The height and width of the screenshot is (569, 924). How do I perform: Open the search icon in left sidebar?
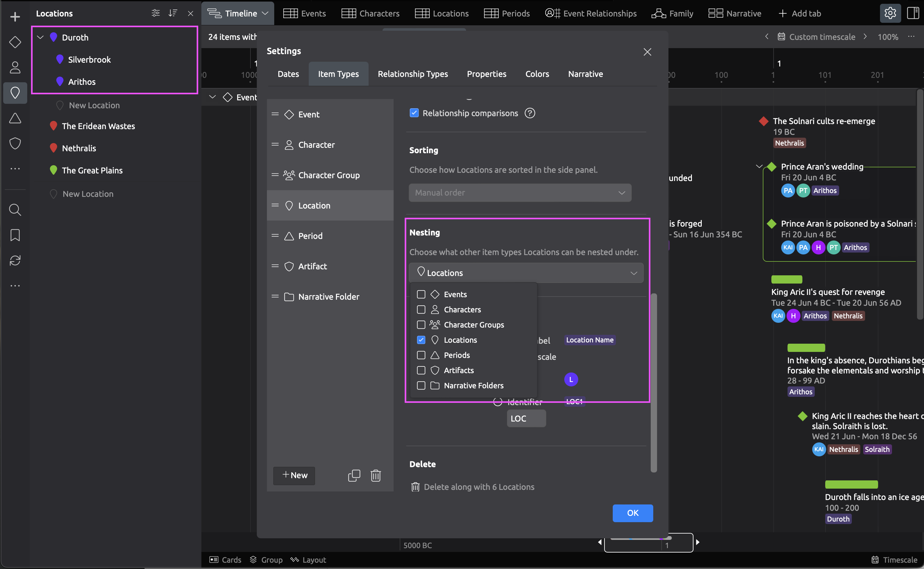[15, 209]
